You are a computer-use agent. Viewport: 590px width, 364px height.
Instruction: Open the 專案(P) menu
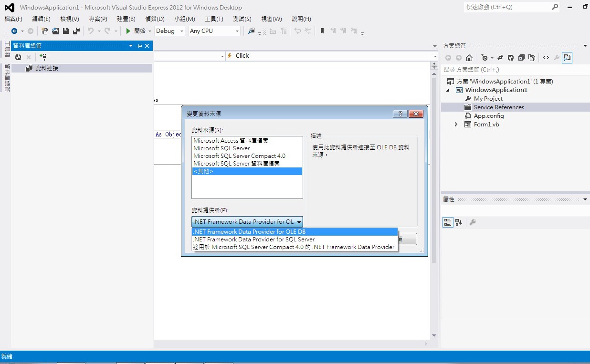coord(98,19)
